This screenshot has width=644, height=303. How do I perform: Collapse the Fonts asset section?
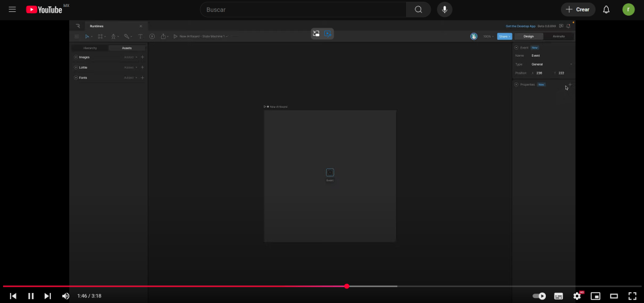[x=76, y=77]
